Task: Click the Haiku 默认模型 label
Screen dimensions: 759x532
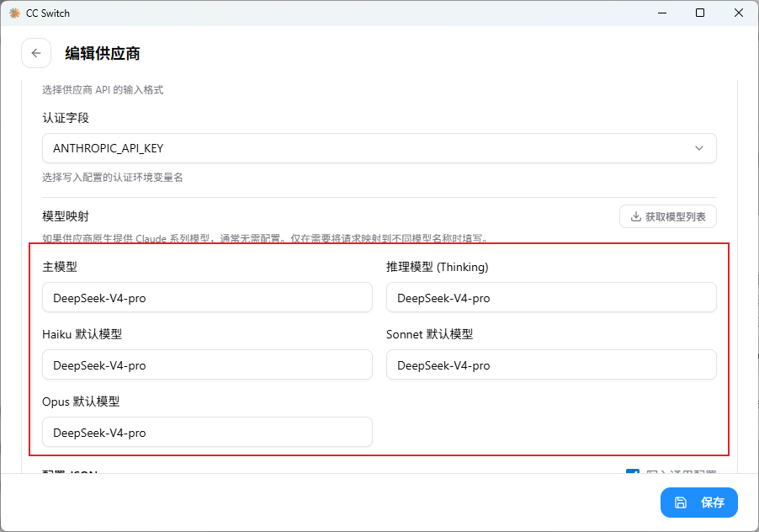Action: point(82,334)
